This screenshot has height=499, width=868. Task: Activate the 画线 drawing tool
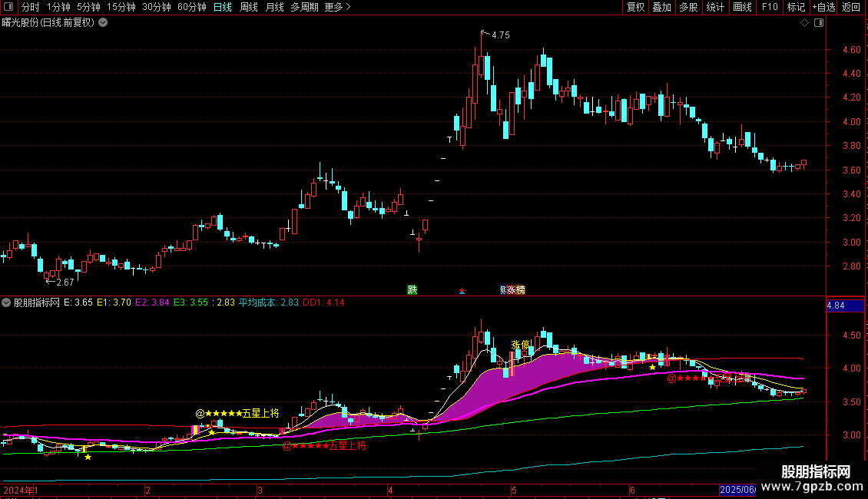coord(742,7)
